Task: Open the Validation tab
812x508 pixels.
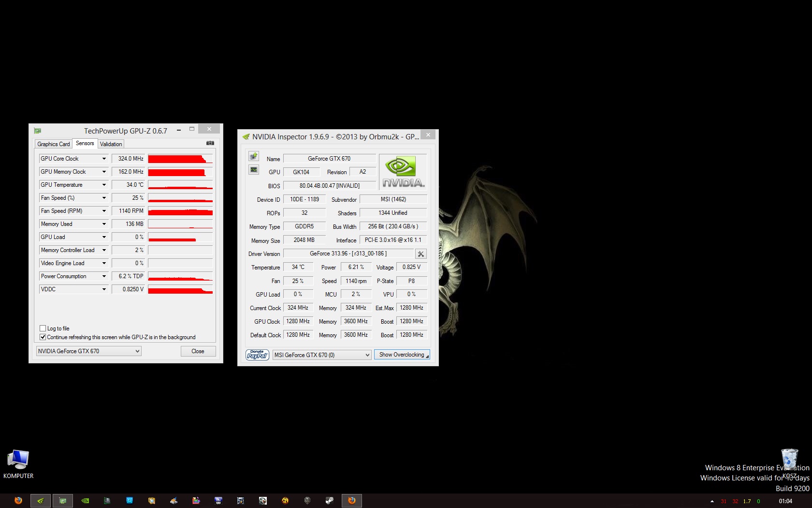Action: pos(111,144)
